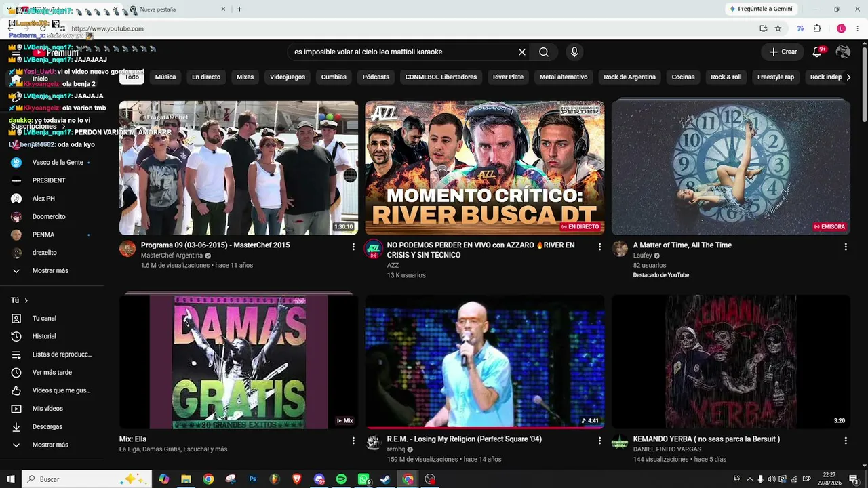Click the magnifier search button
Viewport: 868px width, 488px height.
point(544,52)
